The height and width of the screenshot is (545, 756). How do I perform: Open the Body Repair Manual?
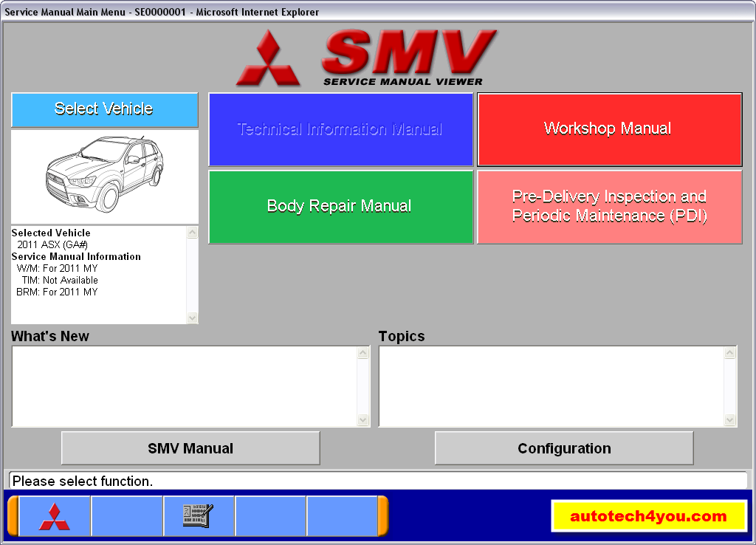point(340,206)
